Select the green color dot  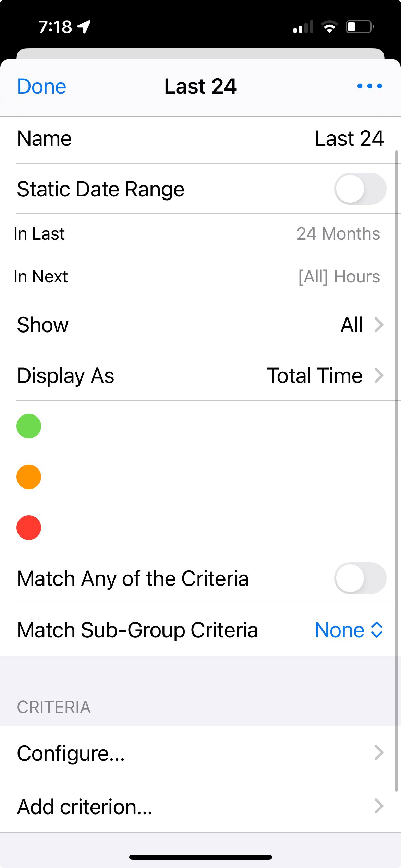pos(29,426)
